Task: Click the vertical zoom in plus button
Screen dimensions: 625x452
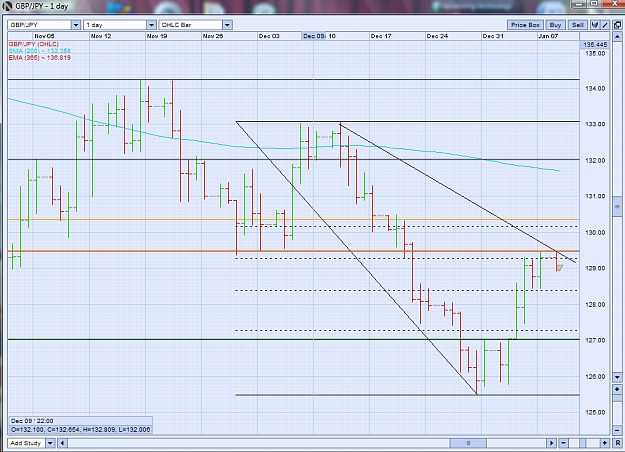Action: (x=617, y=389)
